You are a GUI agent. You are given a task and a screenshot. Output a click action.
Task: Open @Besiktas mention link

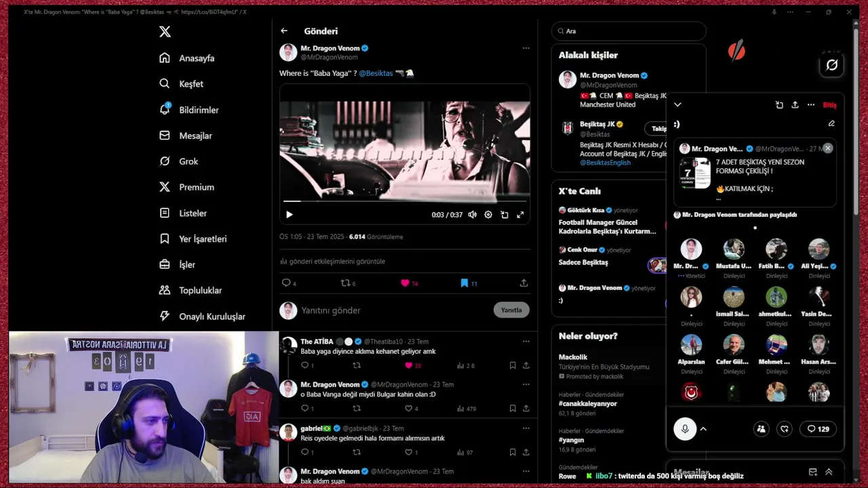coord(376,73)
